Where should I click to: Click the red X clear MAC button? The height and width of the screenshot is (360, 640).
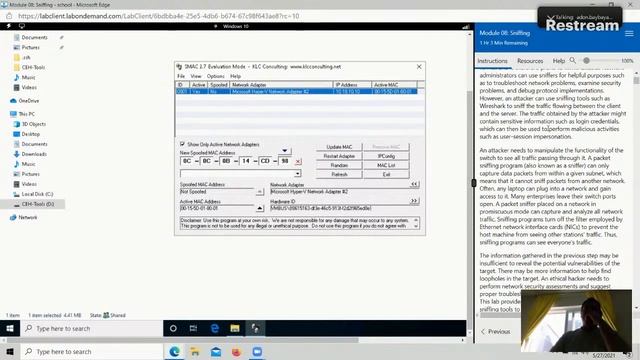point(298,162)
